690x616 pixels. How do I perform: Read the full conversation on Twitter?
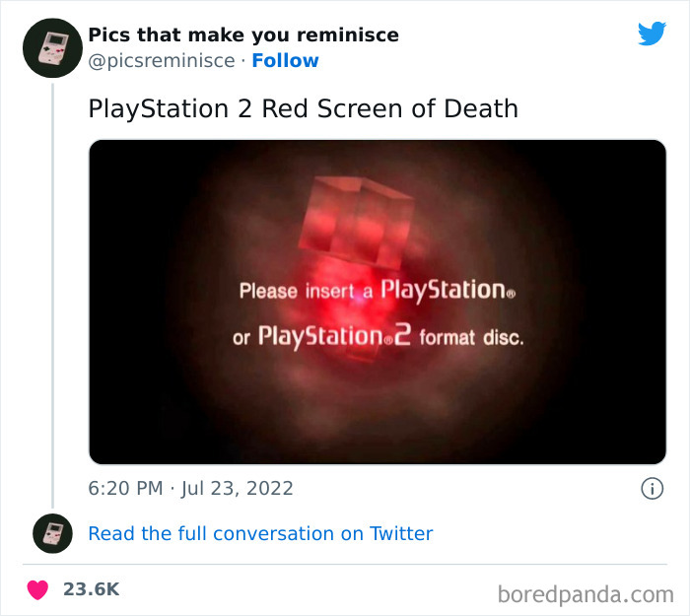coord(260,533)
